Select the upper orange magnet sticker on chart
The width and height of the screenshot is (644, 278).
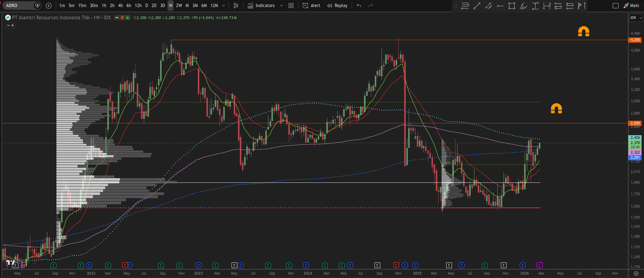pos(584,31)
